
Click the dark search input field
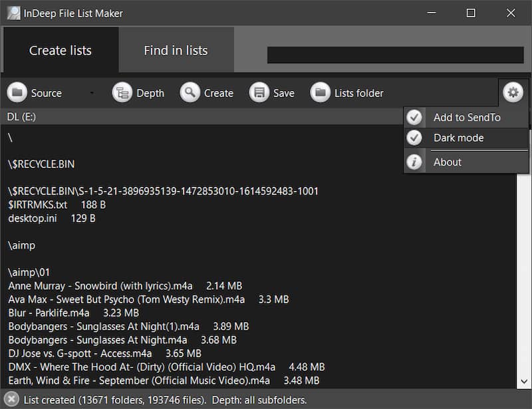395,55
